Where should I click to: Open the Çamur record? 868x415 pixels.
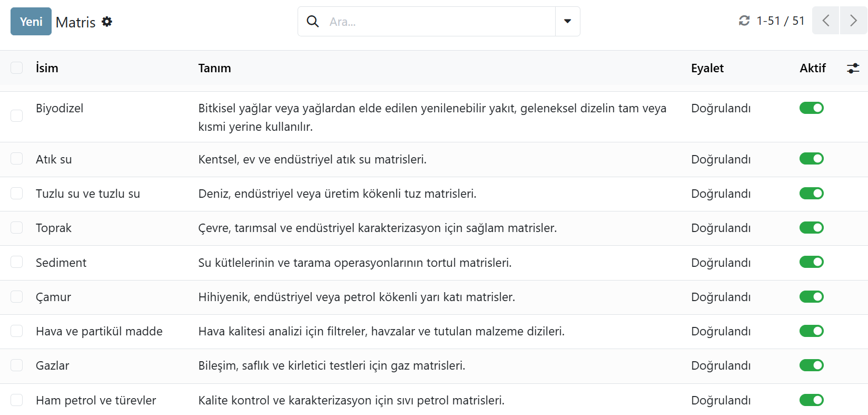point(53,297)
